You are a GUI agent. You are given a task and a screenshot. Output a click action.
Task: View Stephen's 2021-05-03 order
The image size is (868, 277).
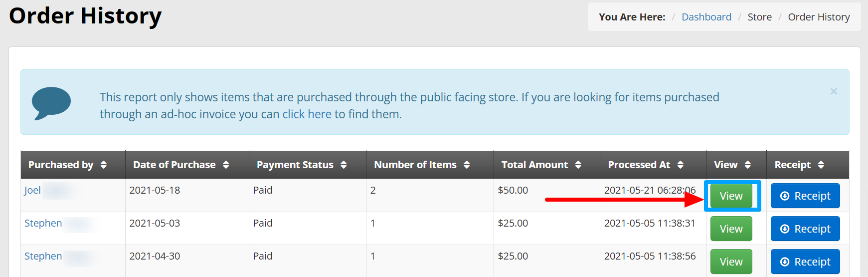click(x=731, y=229)
